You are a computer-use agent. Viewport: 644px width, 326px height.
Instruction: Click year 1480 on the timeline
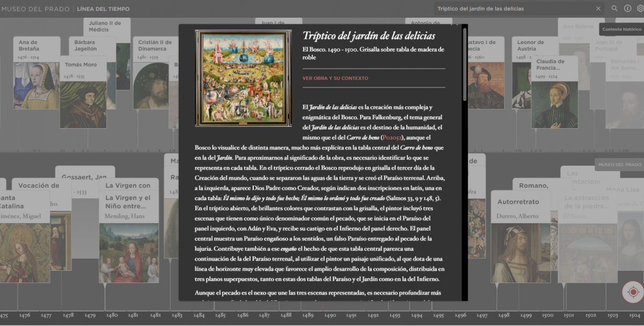coord(112,316)
